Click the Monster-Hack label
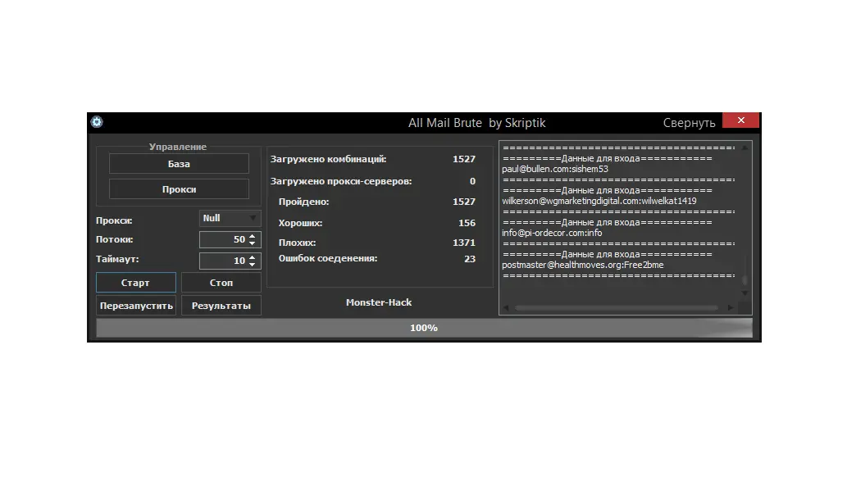The image size is (847, 504). click(x=378, y=302)
